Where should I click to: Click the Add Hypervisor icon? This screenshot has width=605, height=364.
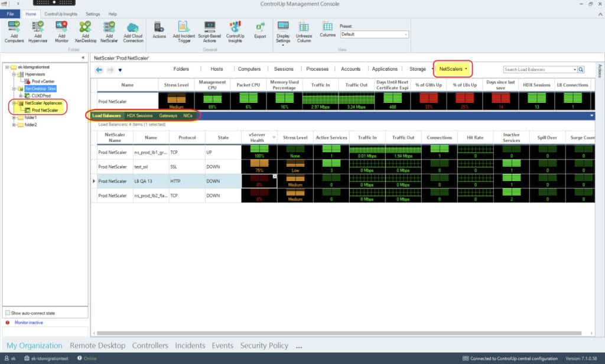tap(37, 31)
